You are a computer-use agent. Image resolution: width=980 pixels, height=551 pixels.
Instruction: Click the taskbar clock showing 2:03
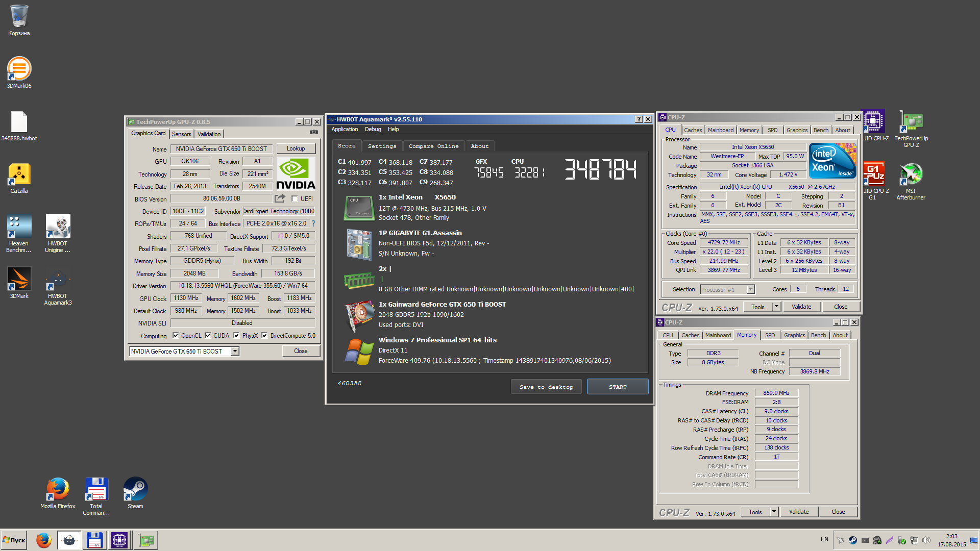click(951, 540)
